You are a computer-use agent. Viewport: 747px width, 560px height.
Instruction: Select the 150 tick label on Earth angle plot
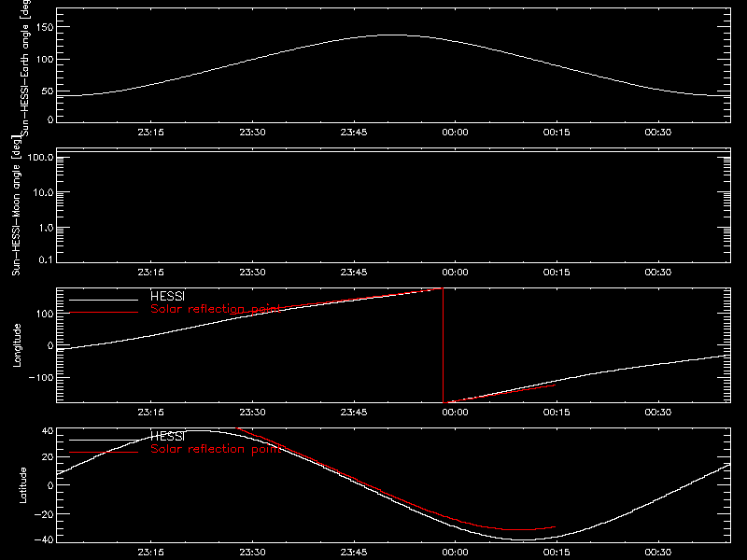tap(44, 27)
